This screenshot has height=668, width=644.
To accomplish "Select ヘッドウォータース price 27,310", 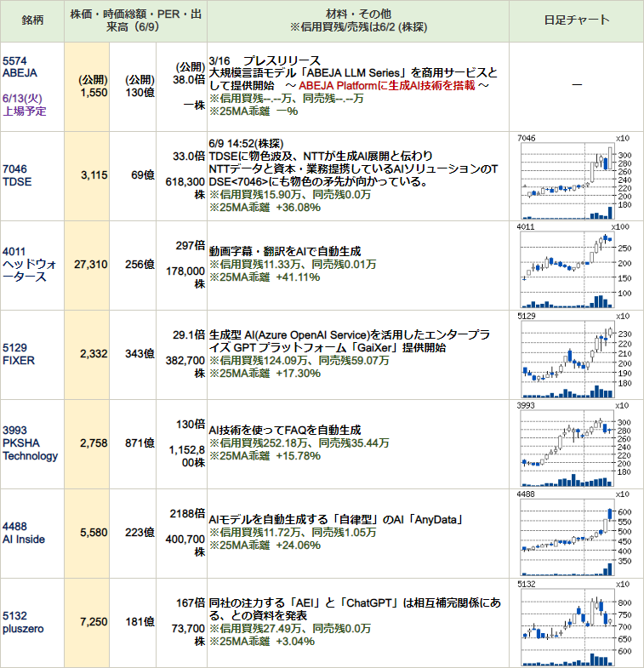I will [x=91, y=265].
